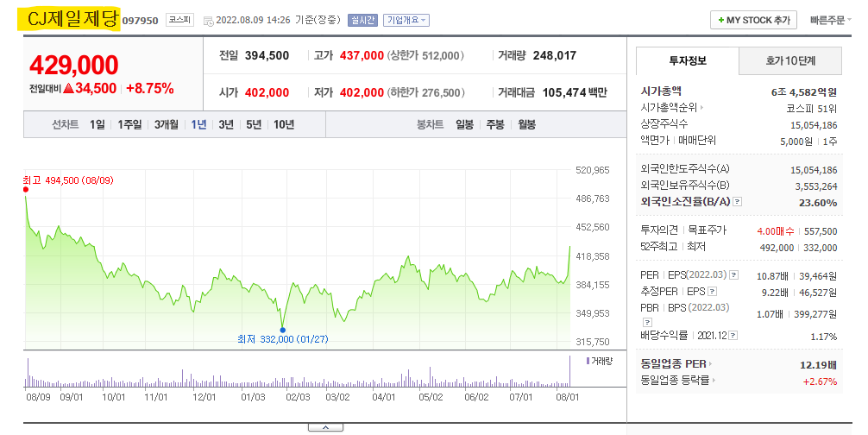Click the CJ제일제당 stock name

73,20
